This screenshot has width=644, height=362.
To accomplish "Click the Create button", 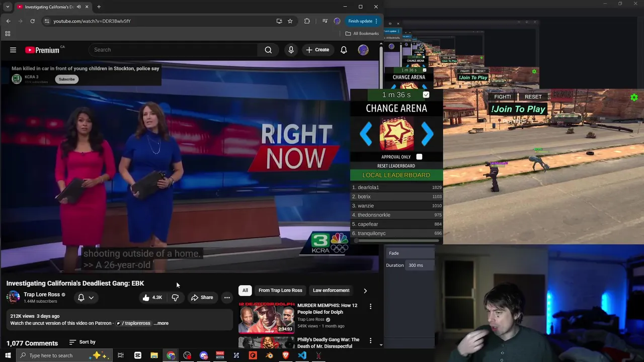I will pyautogui.click(x=317, y=50).
